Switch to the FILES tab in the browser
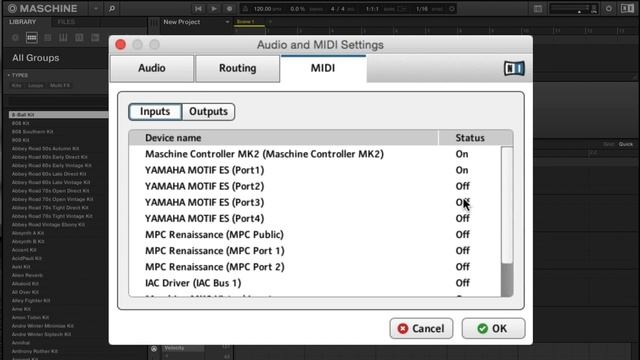Viewport: 640px width, 360px height. click(x=66, y=22)
